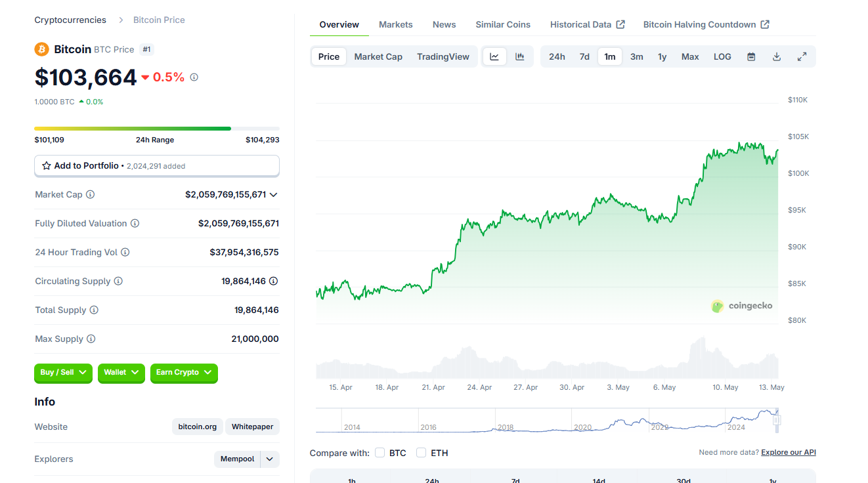The width and height of the screenshot is (868, 483).
Task: Set chart range to Max
Action: pos(690,57)
